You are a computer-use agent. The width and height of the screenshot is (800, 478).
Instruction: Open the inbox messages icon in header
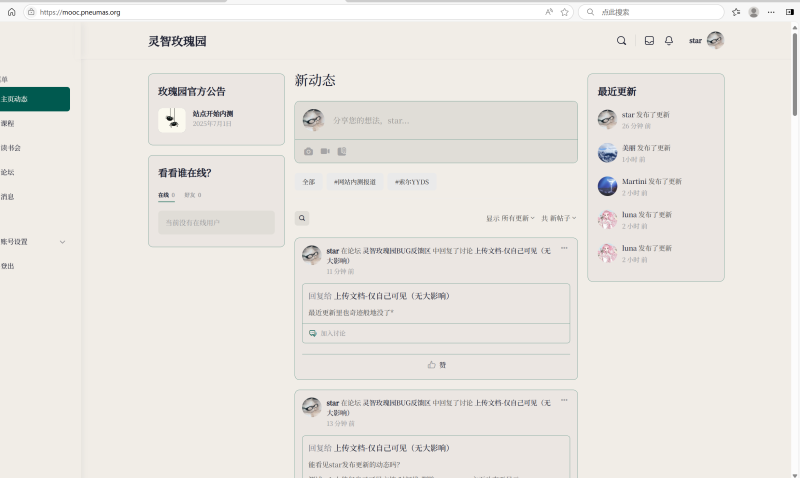(649, 41)
